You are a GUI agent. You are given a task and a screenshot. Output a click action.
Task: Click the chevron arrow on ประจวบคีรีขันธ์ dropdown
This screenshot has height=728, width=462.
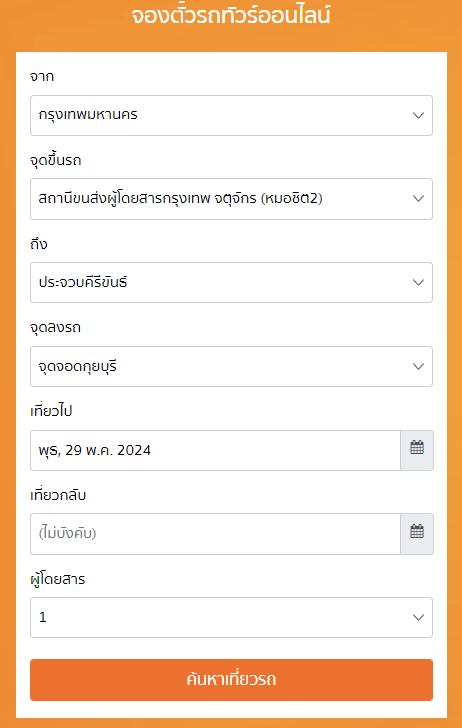pos(418,282)
